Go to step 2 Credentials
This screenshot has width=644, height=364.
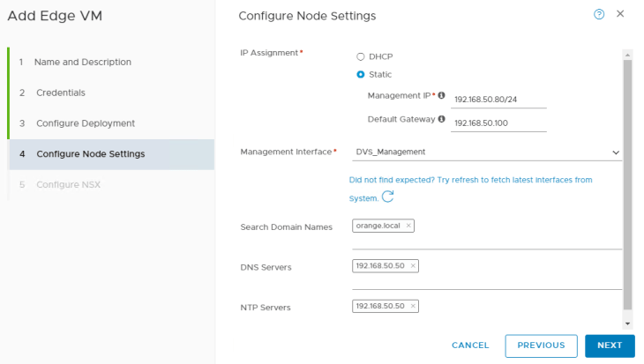(60, 93)
